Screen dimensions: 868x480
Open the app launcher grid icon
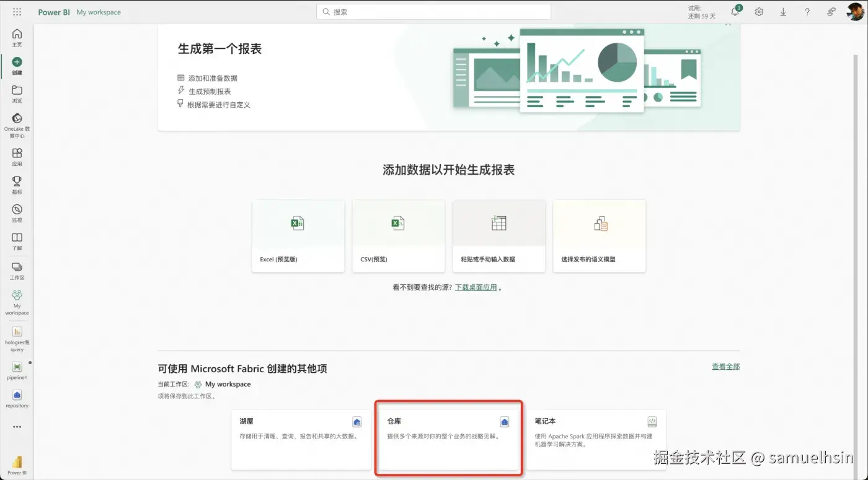pyautogui.click(x=17, y=12)
